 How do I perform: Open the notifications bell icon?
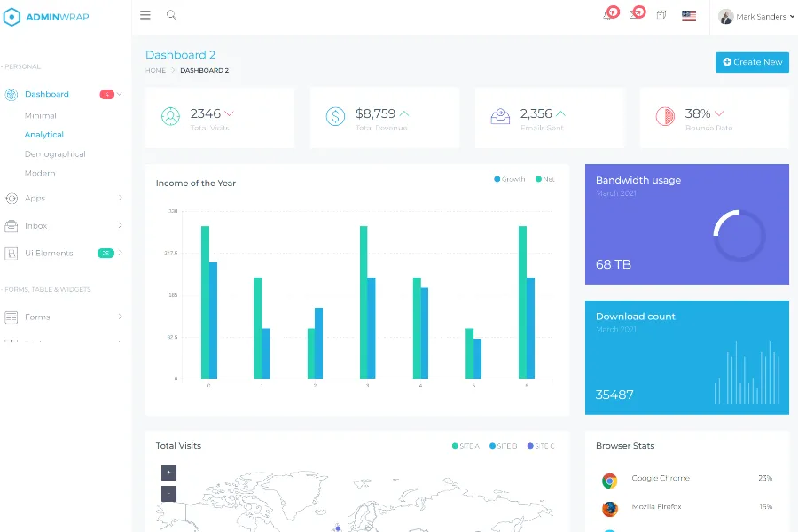608,15
